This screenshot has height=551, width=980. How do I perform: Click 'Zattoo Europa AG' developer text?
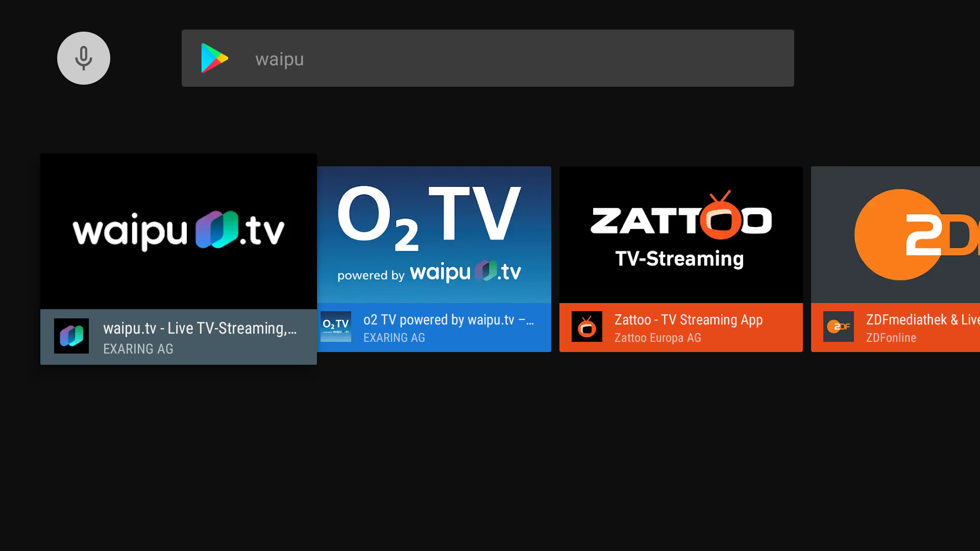[658, 338]
